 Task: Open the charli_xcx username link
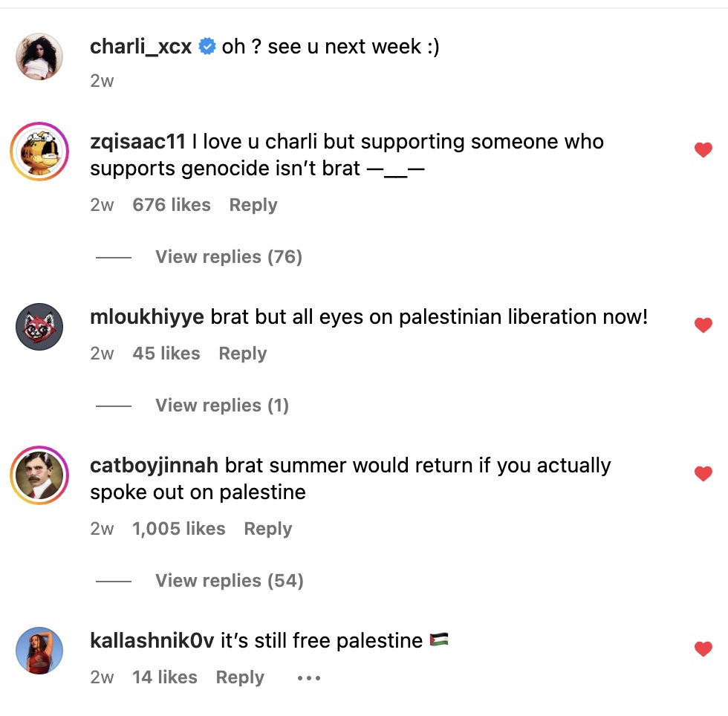point(140,47)
